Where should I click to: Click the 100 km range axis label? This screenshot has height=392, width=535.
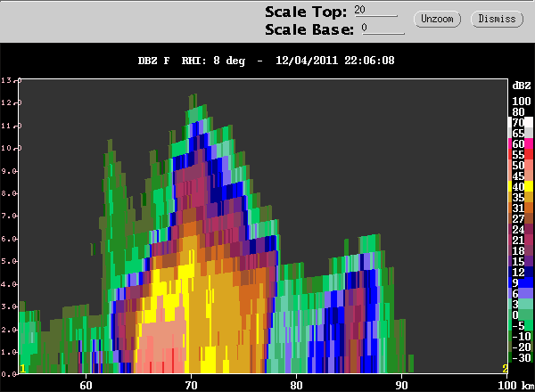(507, 385)
